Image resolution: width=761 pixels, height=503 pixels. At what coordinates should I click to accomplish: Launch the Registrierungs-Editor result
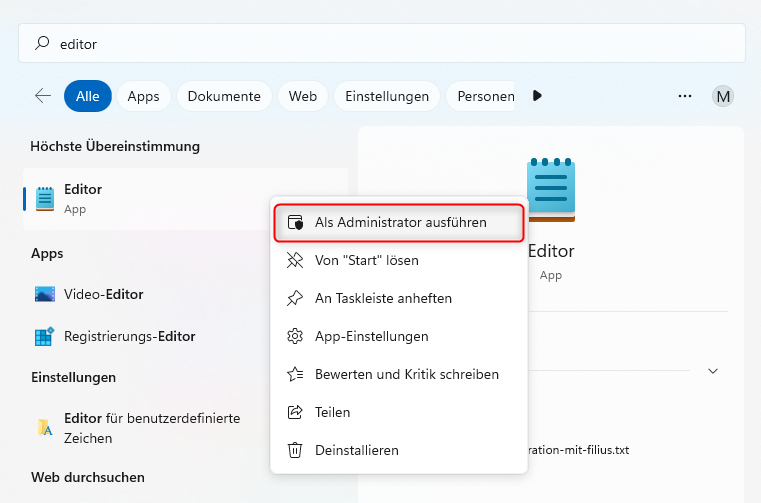(x=129, y=336)
